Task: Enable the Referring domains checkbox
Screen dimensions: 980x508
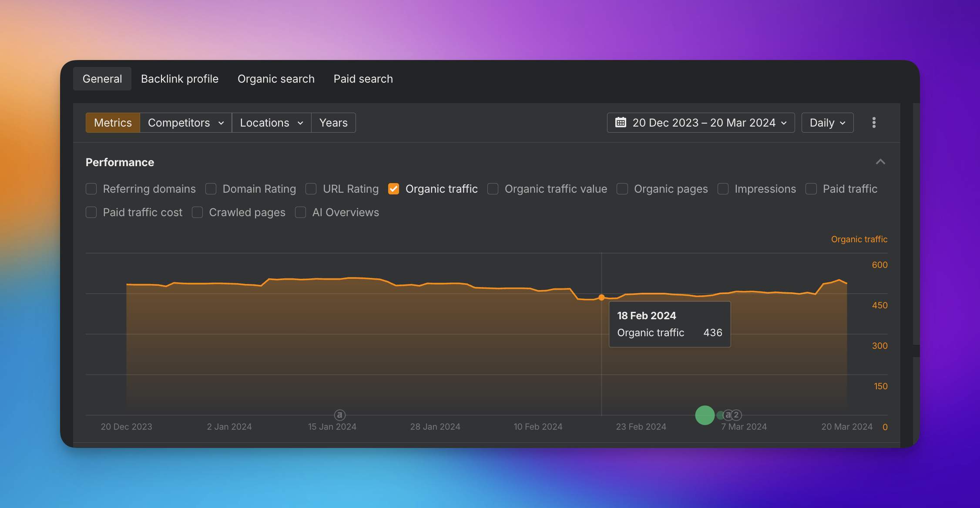Action: (91, 189)
